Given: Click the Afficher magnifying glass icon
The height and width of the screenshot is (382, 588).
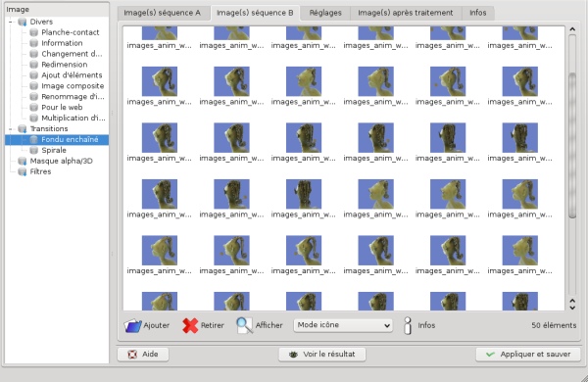Looking at the screenshot, I should click(x=244, y=325).
